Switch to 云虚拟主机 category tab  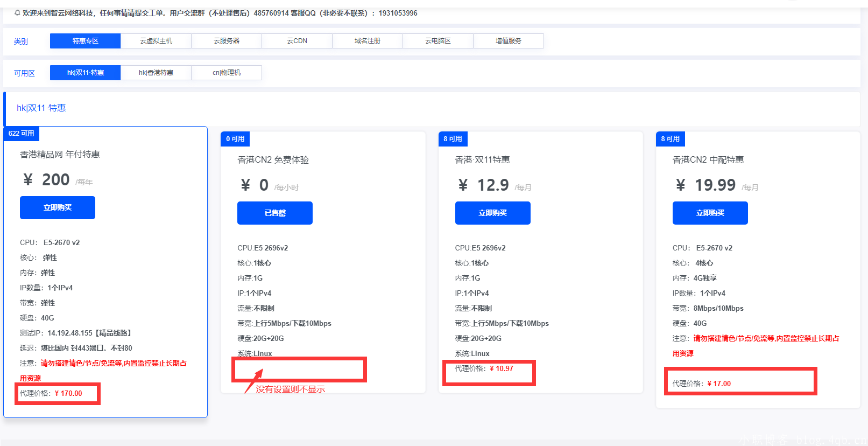pos(156,41)
